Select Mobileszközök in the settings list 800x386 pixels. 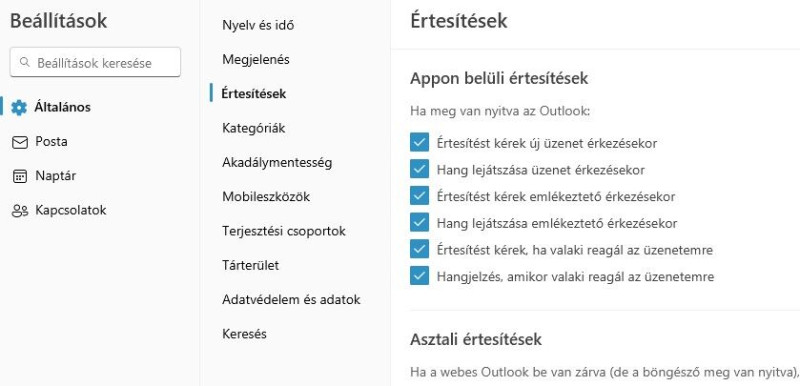tap(266, 197)
